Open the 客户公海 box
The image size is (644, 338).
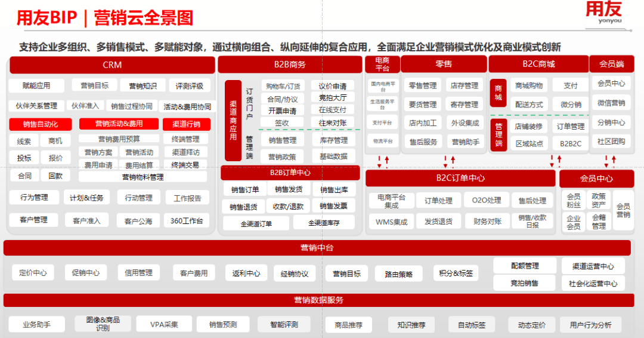click(138, 221)
